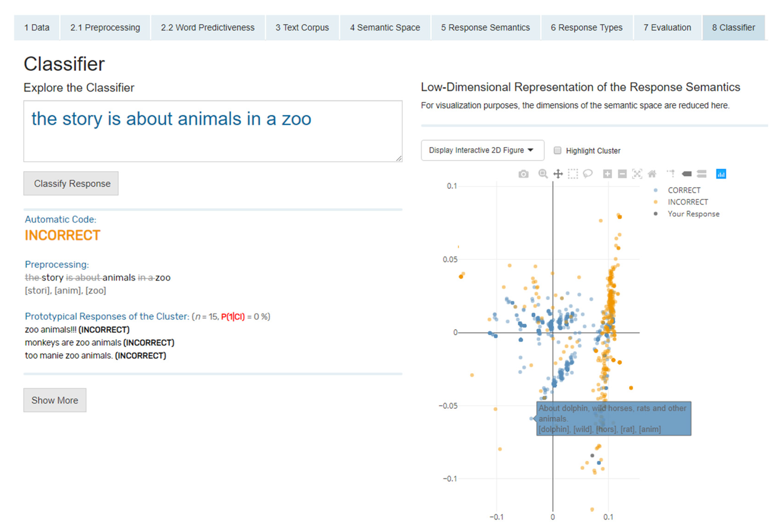The height and width of the screenshot is (532, 784).
Task: Switch to the 4 Semantic Space tab
Action: 385,28
